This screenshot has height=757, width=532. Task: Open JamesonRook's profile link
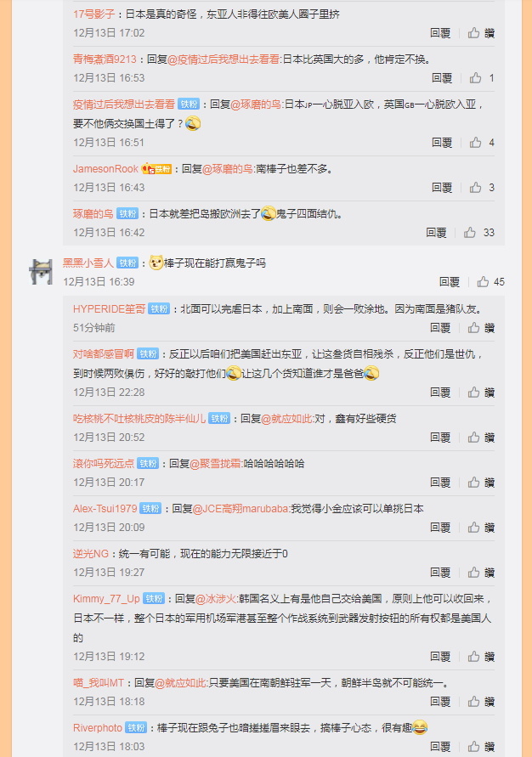point(105,169)
